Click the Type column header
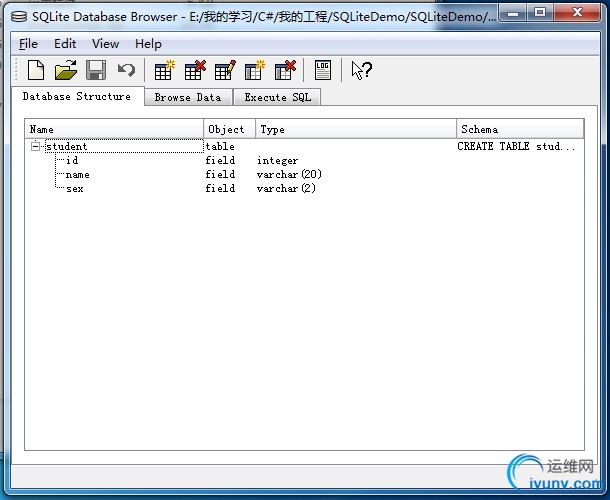The width and height of the screenshot is (610, 500). point(356,129)
